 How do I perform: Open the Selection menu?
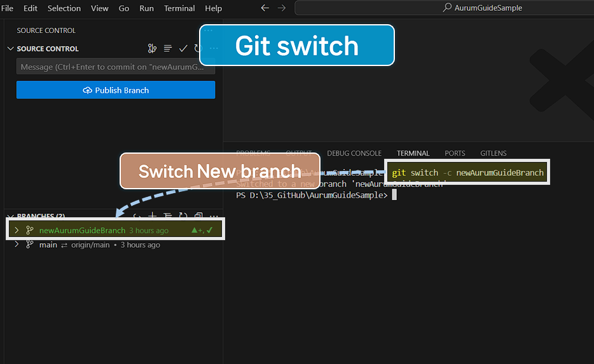pos(64,8)
